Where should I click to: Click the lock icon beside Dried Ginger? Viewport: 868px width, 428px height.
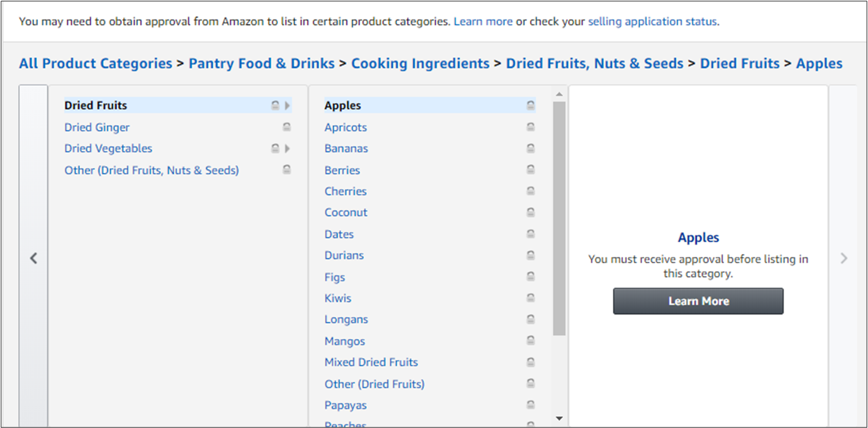pos(286,128)
